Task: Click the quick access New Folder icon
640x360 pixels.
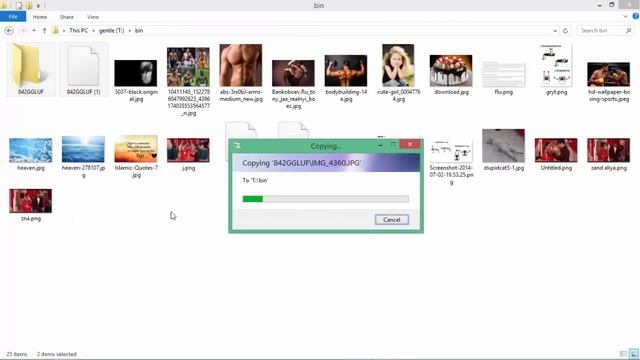Action: pyautogui.click(x=29, y=5)
